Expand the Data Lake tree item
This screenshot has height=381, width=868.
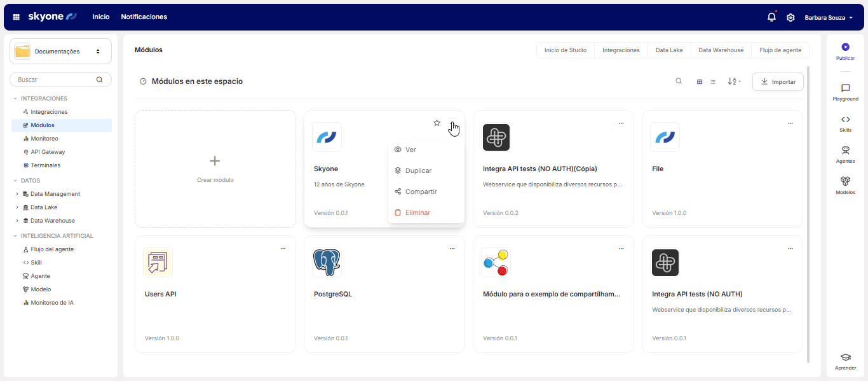[17, 207]
